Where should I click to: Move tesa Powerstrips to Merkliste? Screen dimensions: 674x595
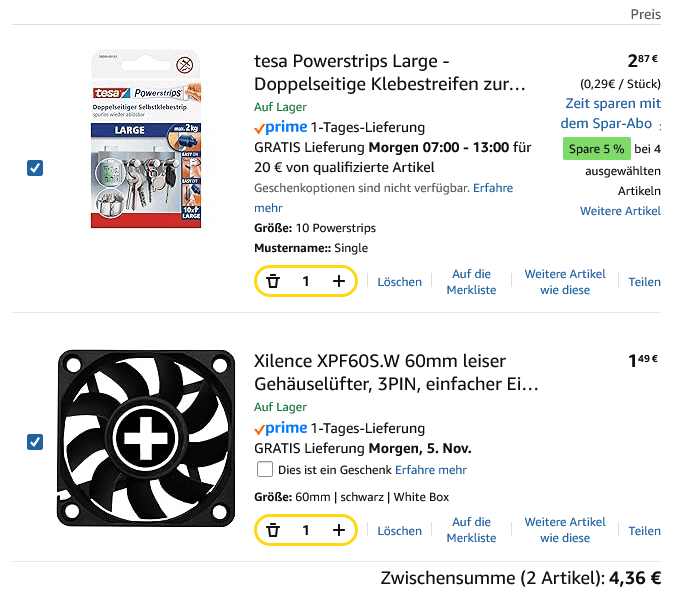coord(471,281)
